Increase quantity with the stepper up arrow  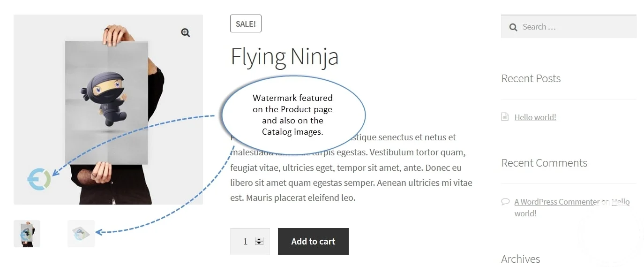259,239
